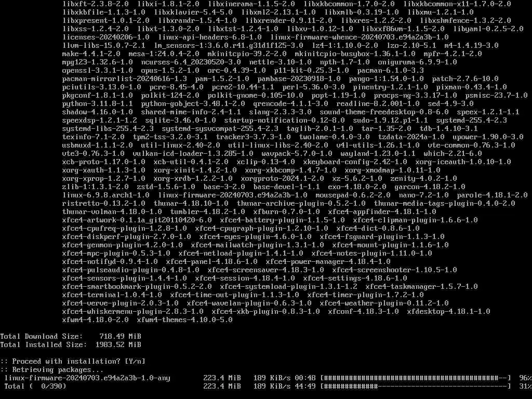This screenshot has width=532, height=399.
Task: Click the 'Proceed with installation? [Y/n]' prompt
Action: coord(73,362)
